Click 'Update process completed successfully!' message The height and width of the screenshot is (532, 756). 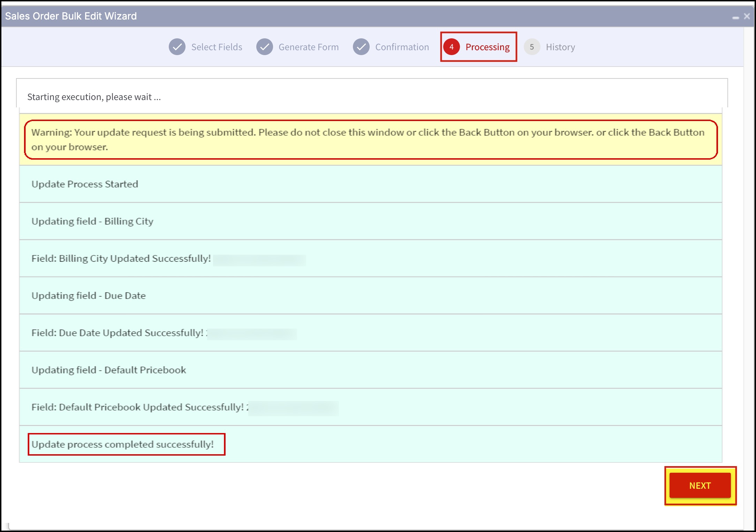(123, 444)
